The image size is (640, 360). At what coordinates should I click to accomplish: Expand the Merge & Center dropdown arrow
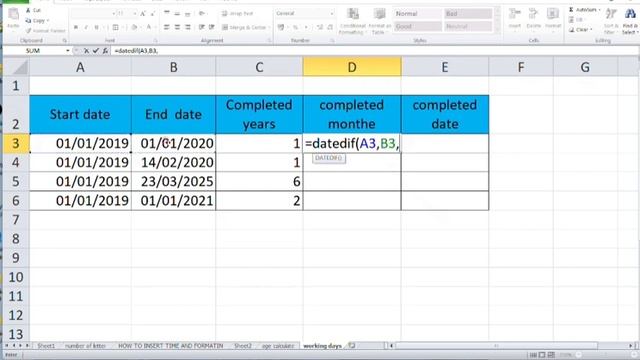pyautogui.click(x=269, y=27)
